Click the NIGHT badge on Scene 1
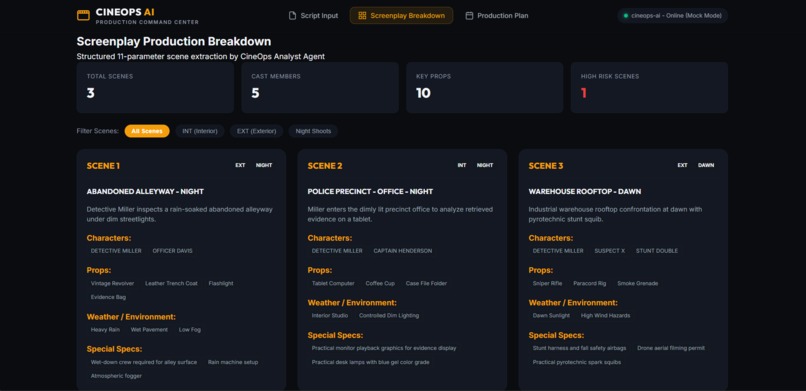This screenshot has width=806, height=391. (x=264, y=165)
